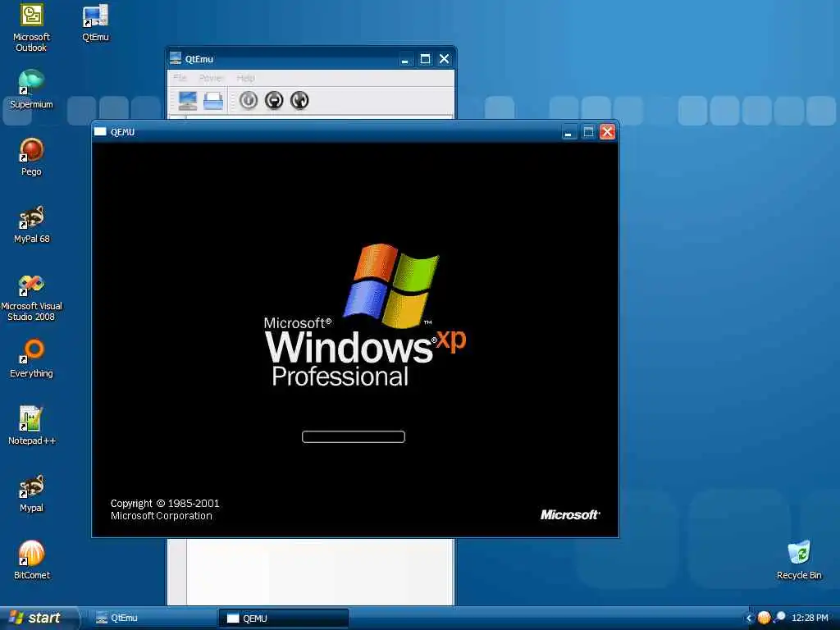Open Microsoft Visual Studio 2008 shortcut
The width and height of the screenshot is (840, 630).
point(31,297)
